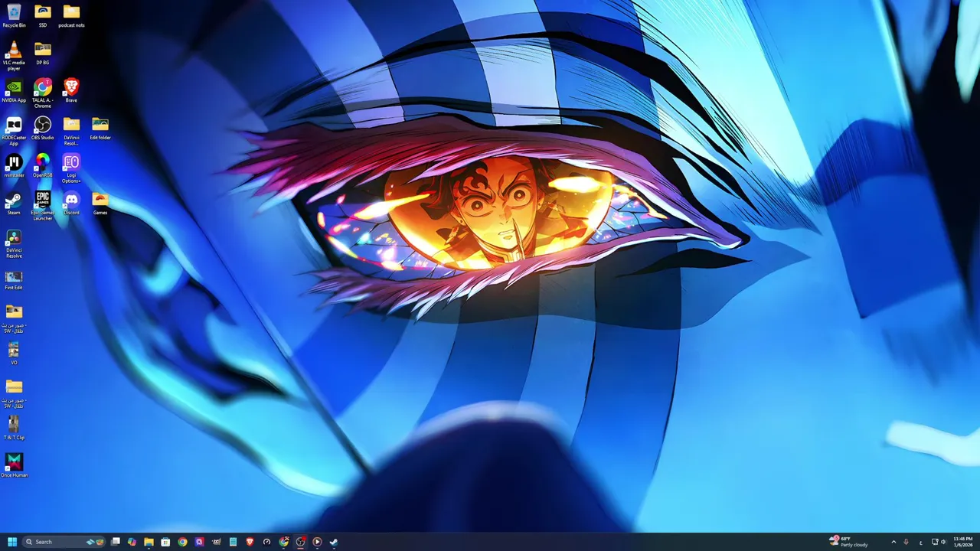Open Task View from the taskbar
The height and width of the screenshot is (551, 980).
point(115,542)
